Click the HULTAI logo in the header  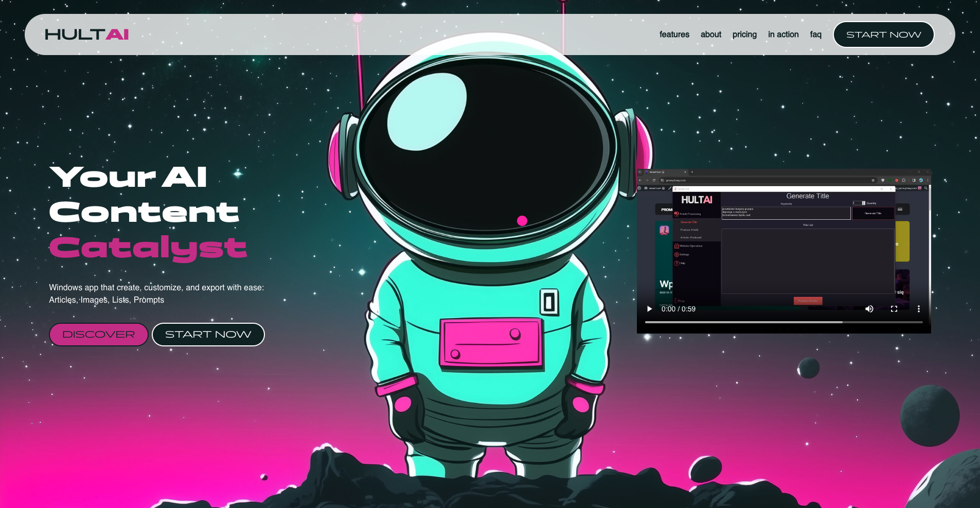pyautogui.click(x=87, y=34)
